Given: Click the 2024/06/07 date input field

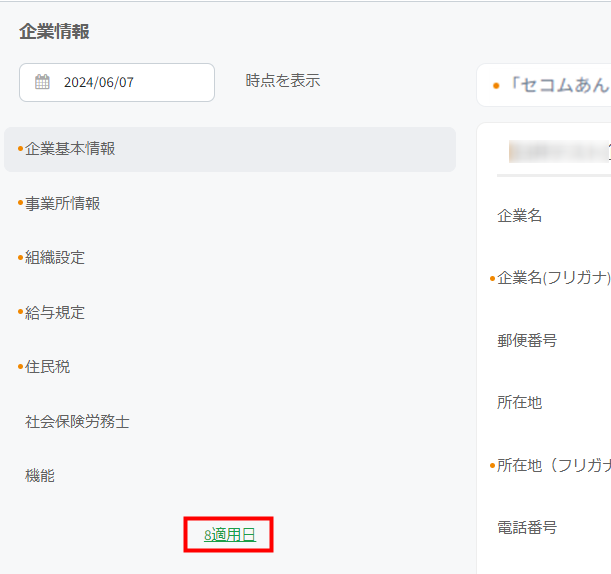Looking at the screenshot, I should pyautogui.click(x=116, y=83).
